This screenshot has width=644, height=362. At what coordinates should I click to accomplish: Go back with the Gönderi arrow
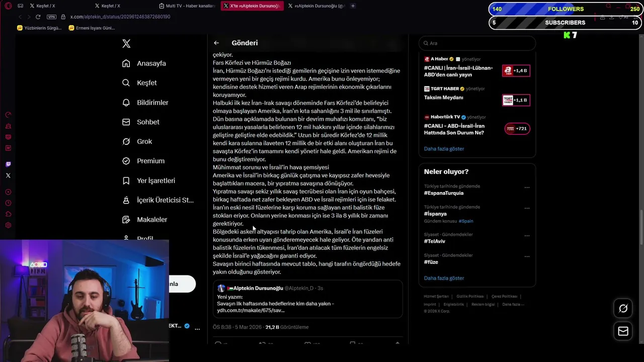(216, 43)
